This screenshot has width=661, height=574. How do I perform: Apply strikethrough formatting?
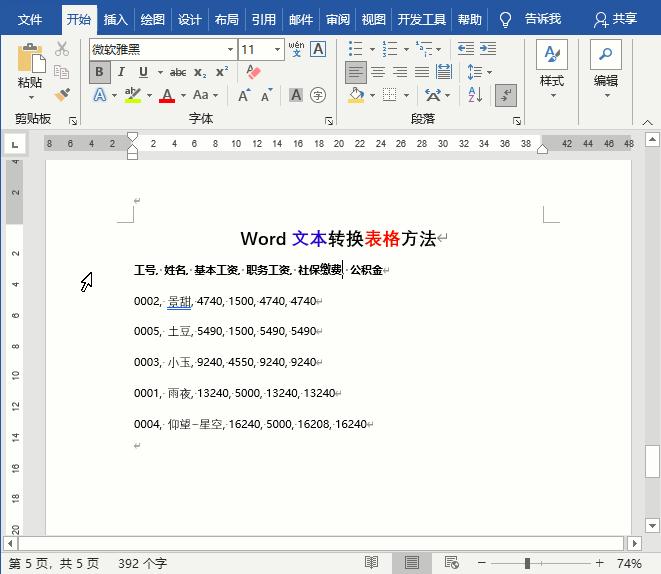pos(178,72)
